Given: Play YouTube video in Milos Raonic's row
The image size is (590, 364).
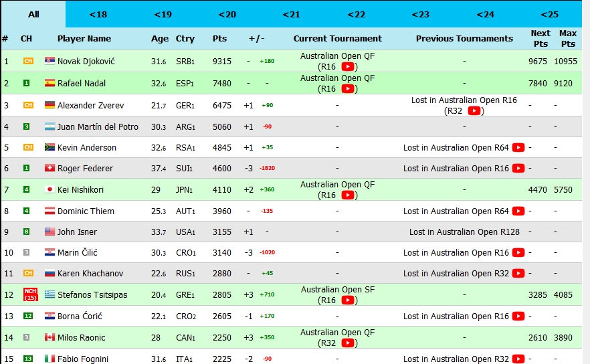Looking at the screenshot, I should point(348,343).
